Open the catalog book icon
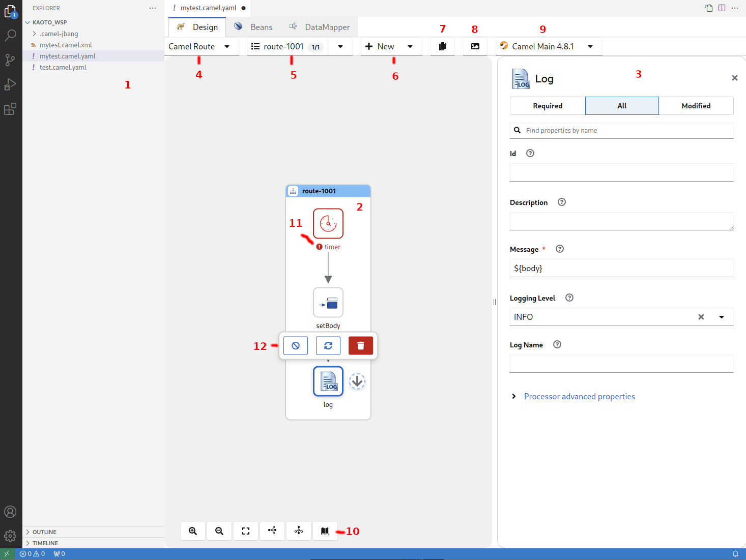This screenshot has width=746, height=560. [x=325, y=531]
